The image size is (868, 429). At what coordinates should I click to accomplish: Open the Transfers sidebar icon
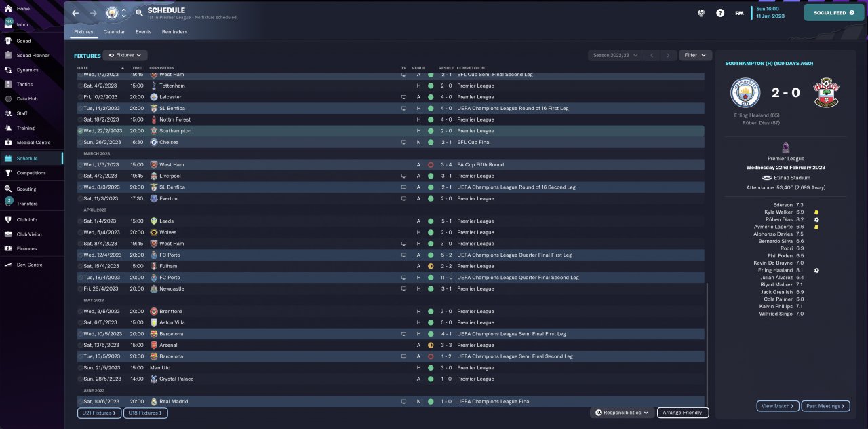pyautogui.click(x=9, y=202)
